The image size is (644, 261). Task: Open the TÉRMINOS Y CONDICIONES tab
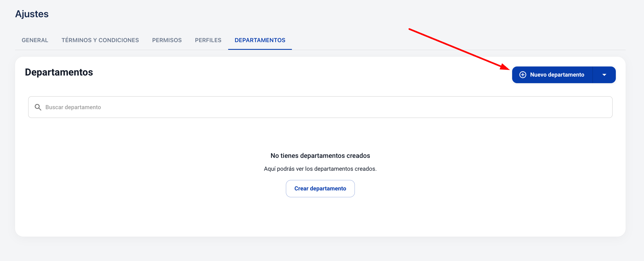100,40
